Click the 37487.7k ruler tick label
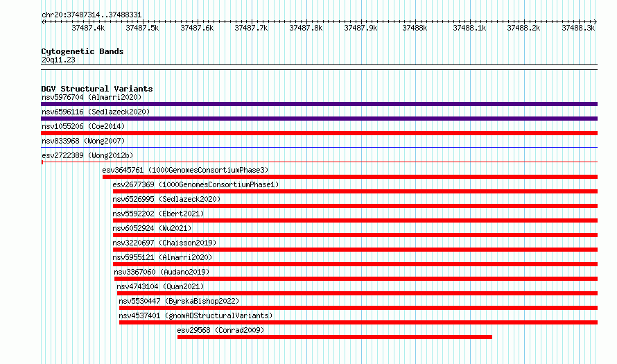The height and width of the screenshot is (364, 617). coord(251,28)
